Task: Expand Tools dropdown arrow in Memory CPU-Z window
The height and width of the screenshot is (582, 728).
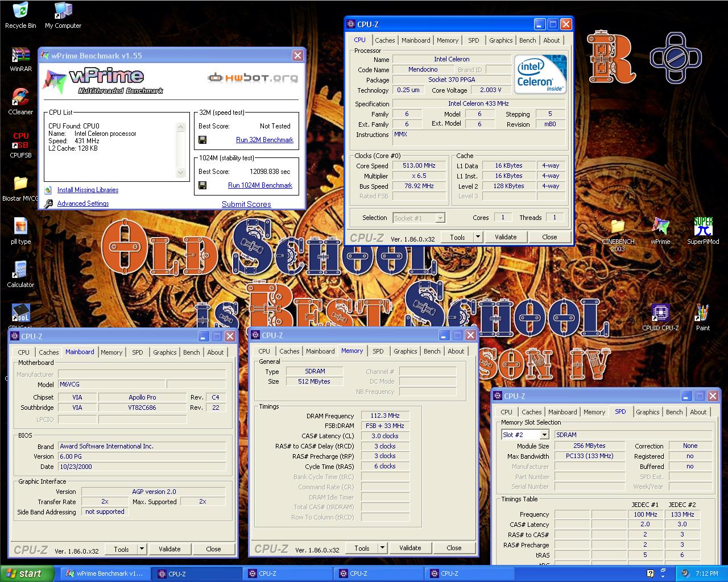Action: pyautogui.click(x=383, y=548)
